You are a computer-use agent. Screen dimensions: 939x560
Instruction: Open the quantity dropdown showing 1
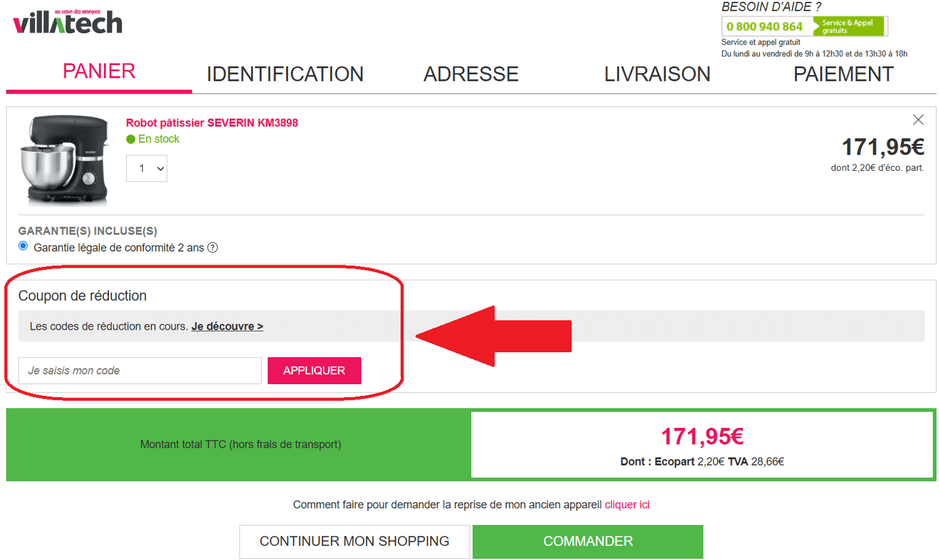click(x=146, y=168)
